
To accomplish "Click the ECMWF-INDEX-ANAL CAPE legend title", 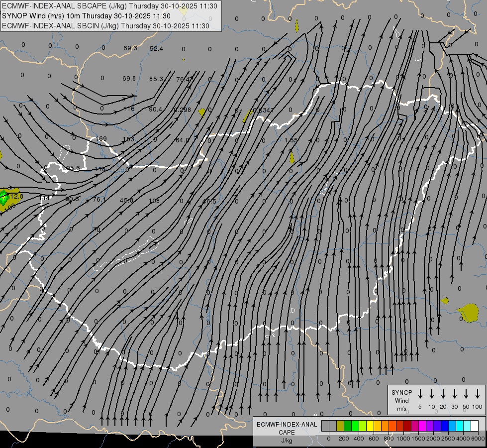I will click(x=287, y=432).
